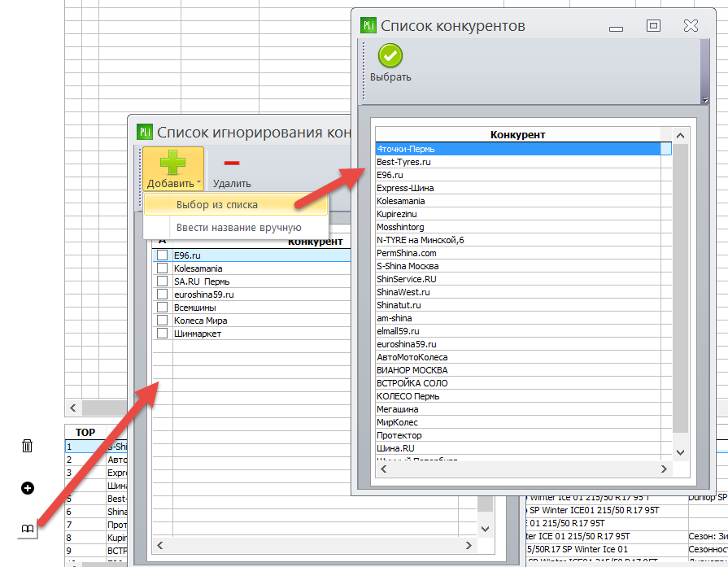Select Kupirezinu in competitor list
This screenshot has width=728, height=567.
pyautogui.click(x=523, y=214)
